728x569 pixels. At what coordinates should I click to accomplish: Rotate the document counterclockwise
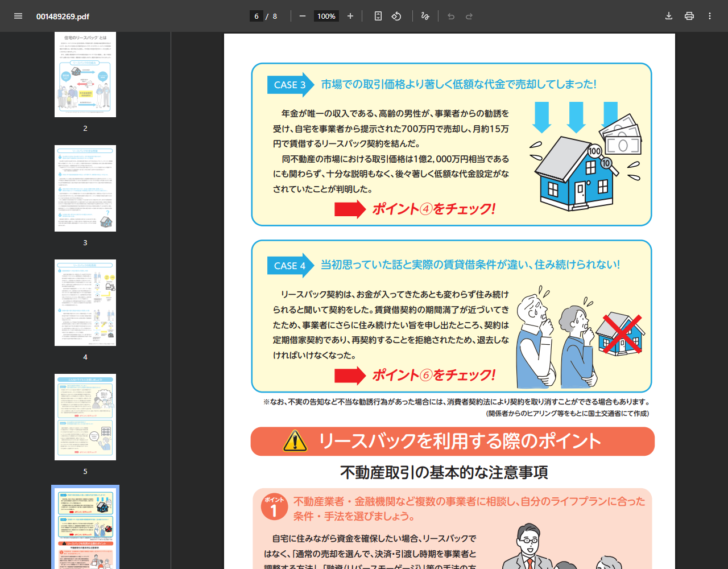click(396, 16)
